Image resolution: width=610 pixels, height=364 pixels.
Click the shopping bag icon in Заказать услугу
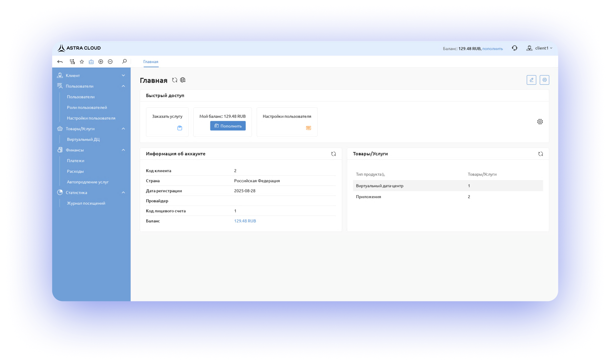click(x=180, y=128)
